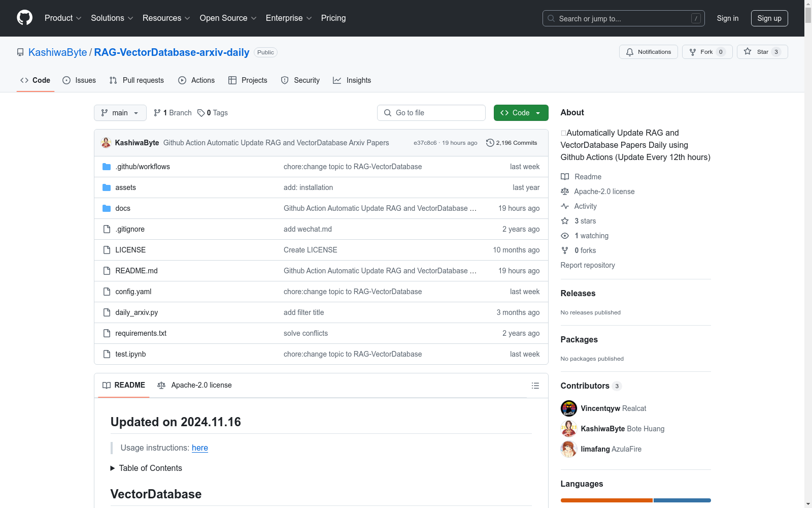Click the Code repository tab

36,80
